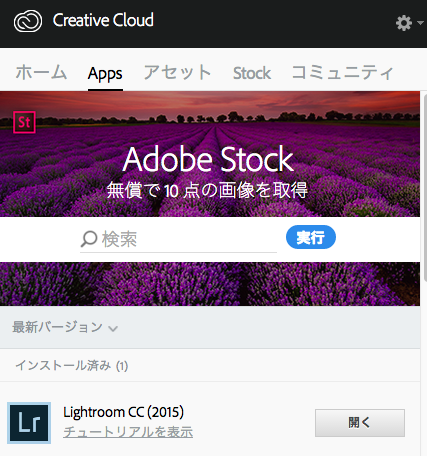The image size is (427, 456).
Task: Click the Adobe Stock St icon
Action: click(24, 122)
